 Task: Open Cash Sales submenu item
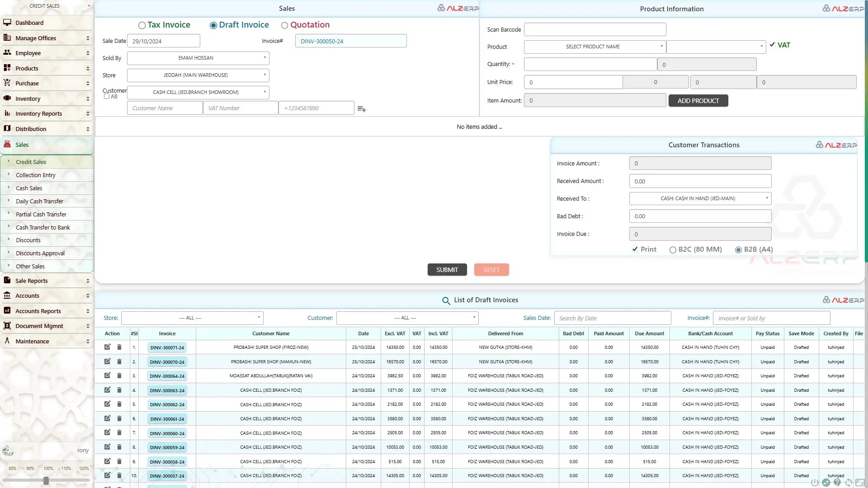coord(29,188)
